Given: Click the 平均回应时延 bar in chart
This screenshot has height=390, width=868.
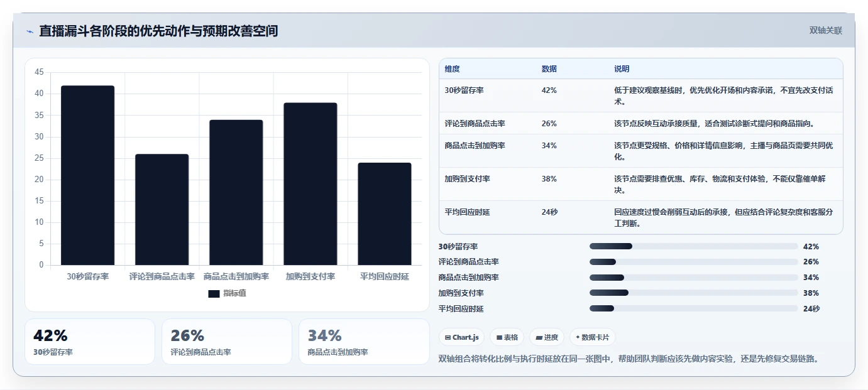Looking at the screenshot, I should pyautogui.click(x=385, y=214).
